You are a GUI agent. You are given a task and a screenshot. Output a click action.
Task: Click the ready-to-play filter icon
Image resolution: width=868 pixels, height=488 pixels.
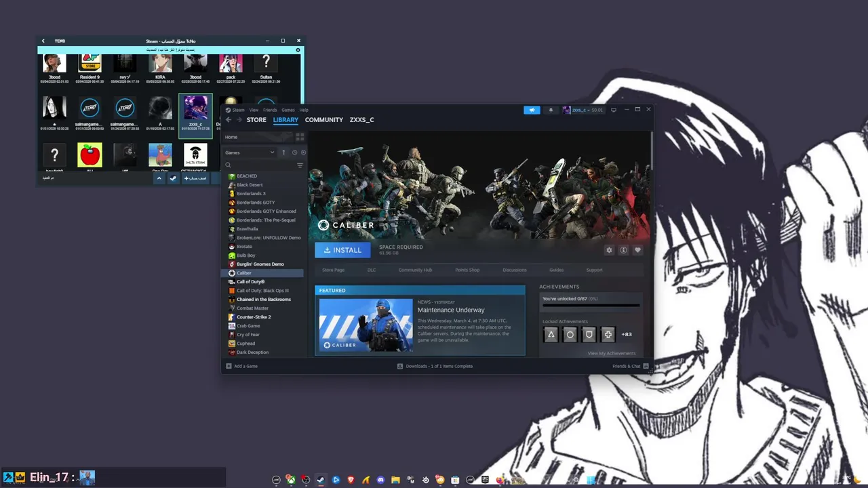tap(303, 152)
